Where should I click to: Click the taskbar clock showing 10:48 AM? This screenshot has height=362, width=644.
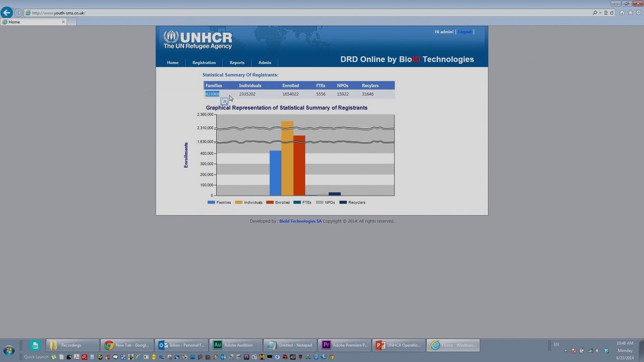(x=625, y=350)
